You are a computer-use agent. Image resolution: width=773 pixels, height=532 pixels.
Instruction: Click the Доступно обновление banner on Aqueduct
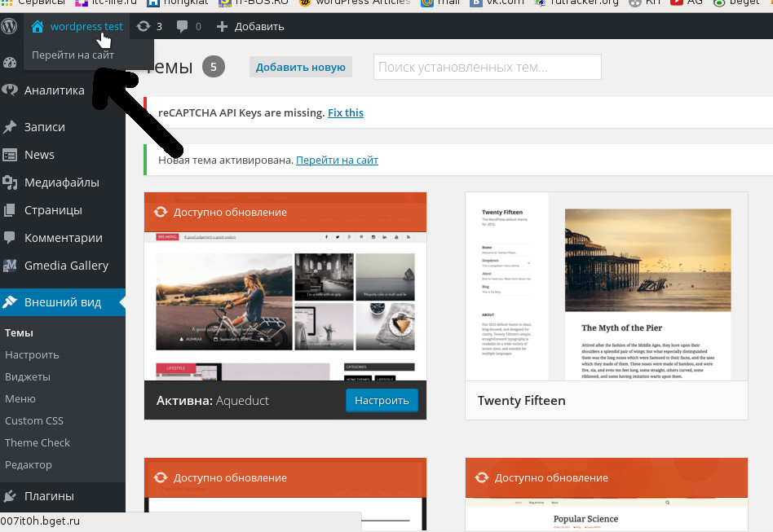[285, 213]
